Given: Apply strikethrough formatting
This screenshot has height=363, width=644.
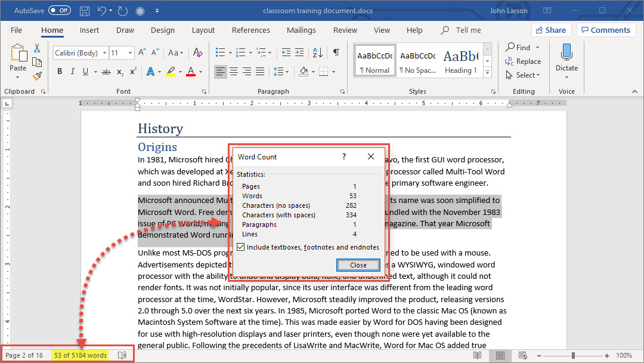Looking at the screenshot, I should (106, 72).
